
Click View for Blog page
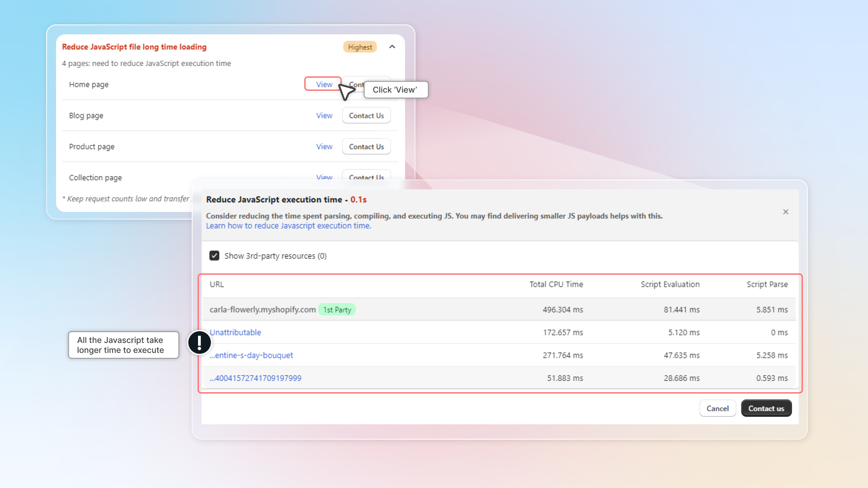point(324,116)
